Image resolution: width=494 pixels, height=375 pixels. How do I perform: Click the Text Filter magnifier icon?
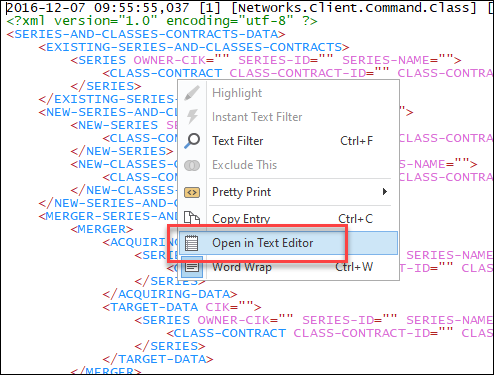coord(192,141)
